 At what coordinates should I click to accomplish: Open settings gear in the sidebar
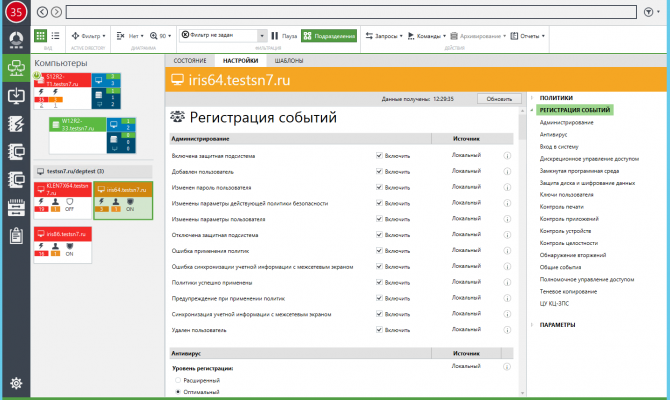[16, 383]
